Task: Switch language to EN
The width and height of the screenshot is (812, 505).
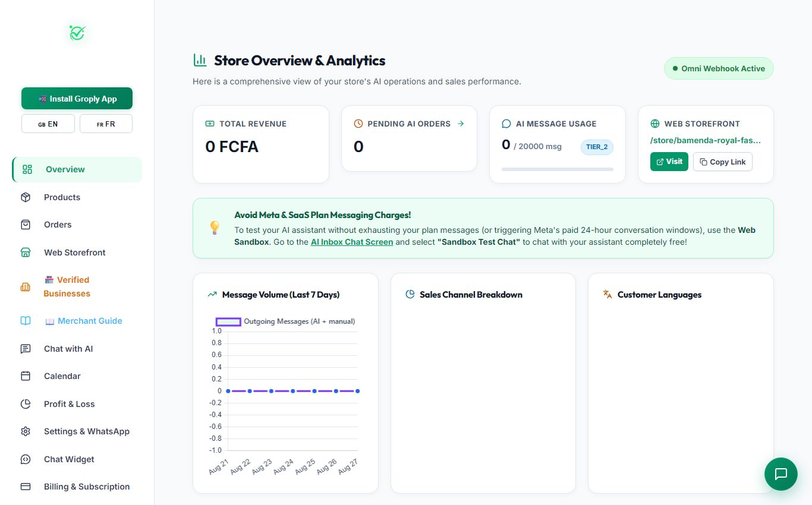Action: (48, 124)
